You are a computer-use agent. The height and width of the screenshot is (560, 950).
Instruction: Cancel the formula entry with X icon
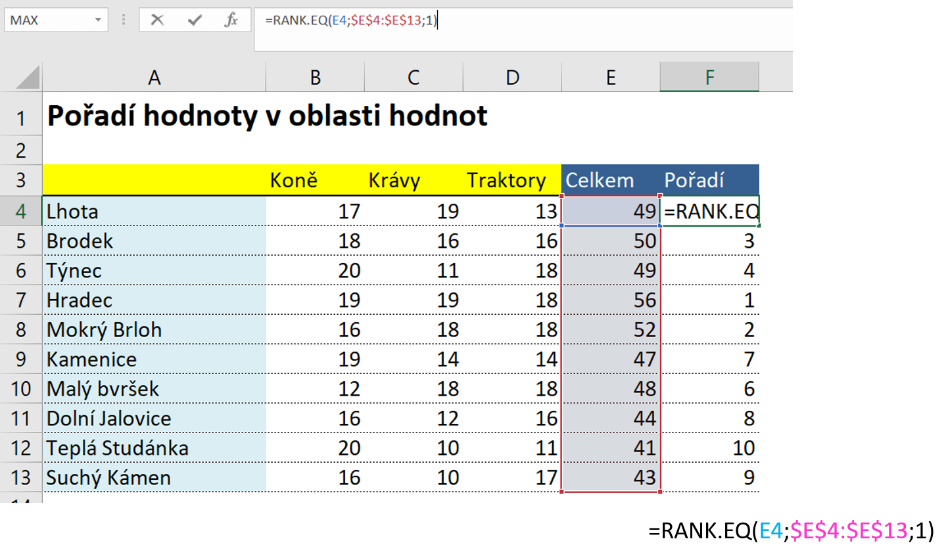(x=157, y=20)
